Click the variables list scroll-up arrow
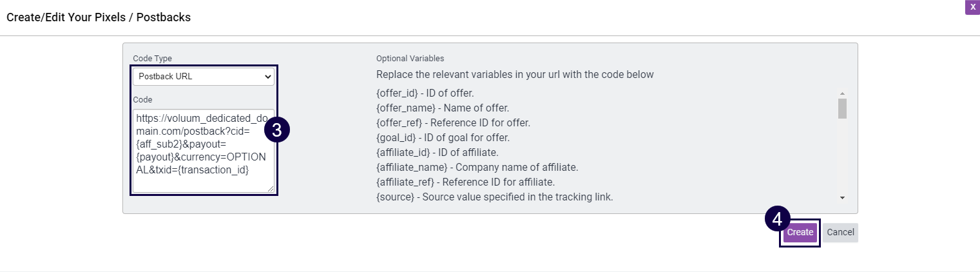This screenshot has width=980, height=272. pyautogui.click(x=842, y=93)
